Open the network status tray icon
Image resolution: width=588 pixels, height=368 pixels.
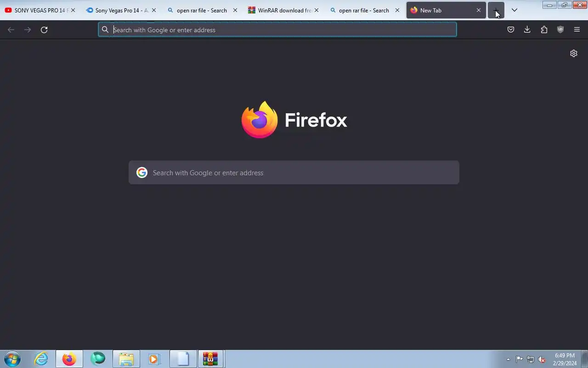click(x=531, y=359)
